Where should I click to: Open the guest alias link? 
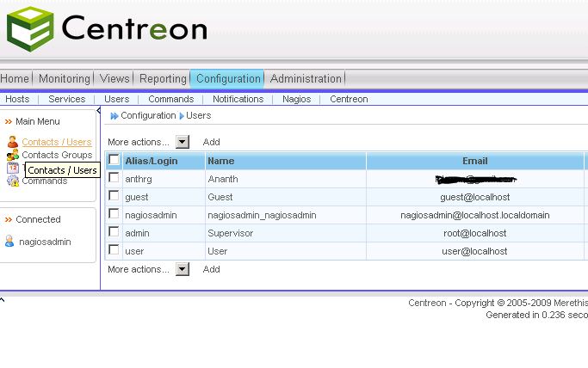137,197
